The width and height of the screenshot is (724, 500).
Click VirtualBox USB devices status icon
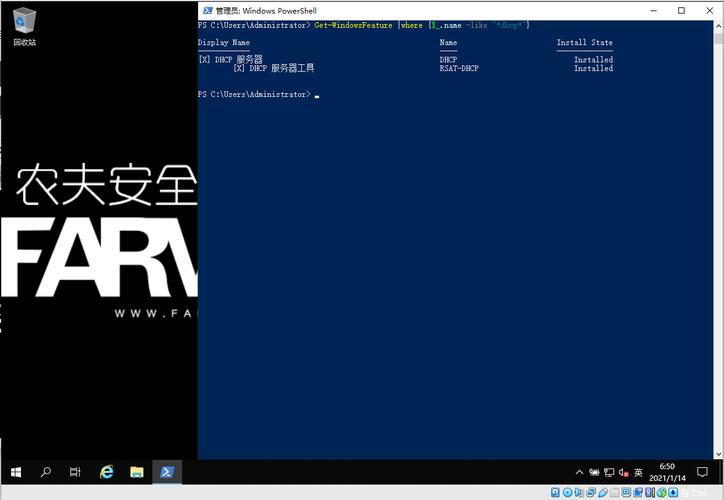click(603, 492)
